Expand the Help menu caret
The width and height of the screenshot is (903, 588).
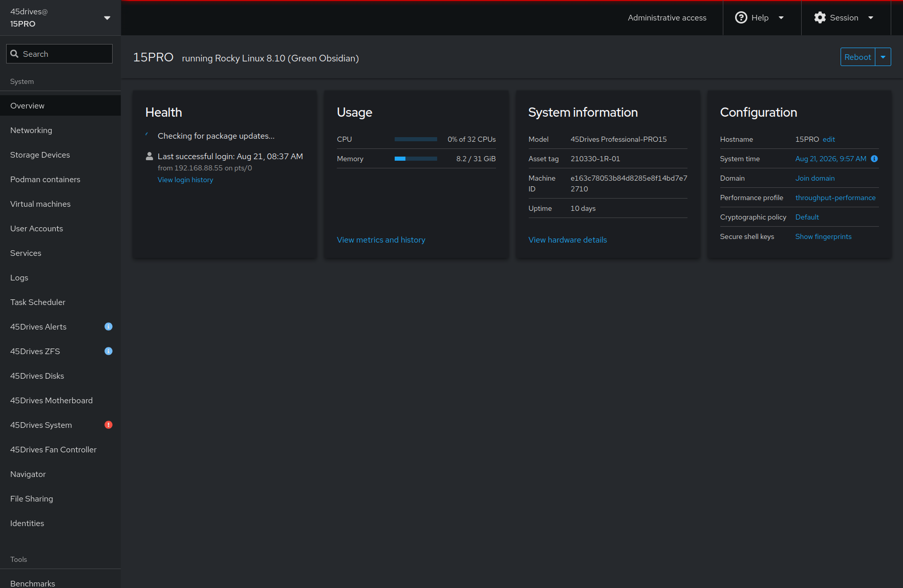[x=781, y=18]
